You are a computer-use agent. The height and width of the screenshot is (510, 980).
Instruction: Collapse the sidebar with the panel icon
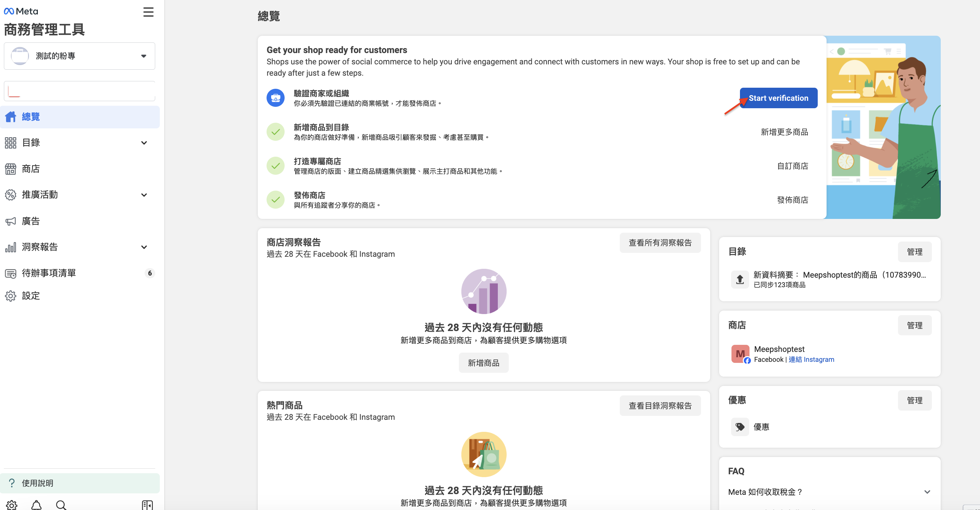pyautogui.click(x=147, y=505)
